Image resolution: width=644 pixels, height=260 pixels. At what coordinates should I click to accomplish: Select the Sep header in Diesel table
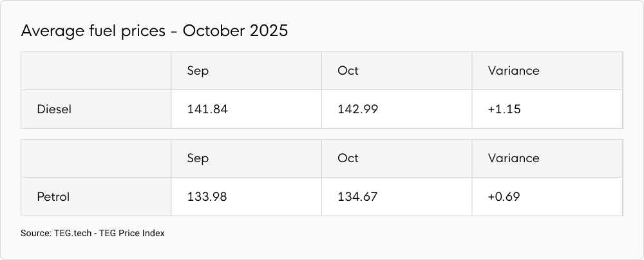coord(198,71)
